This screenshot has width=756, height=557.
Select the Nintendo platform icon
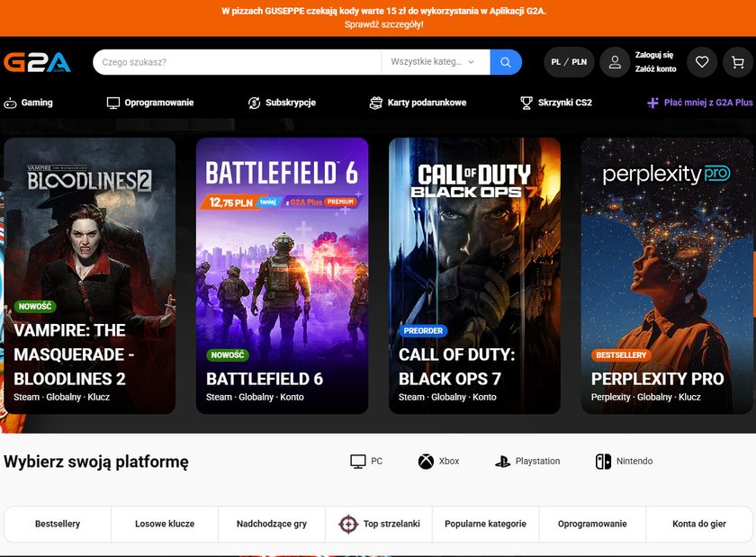(x=603, y=462)
